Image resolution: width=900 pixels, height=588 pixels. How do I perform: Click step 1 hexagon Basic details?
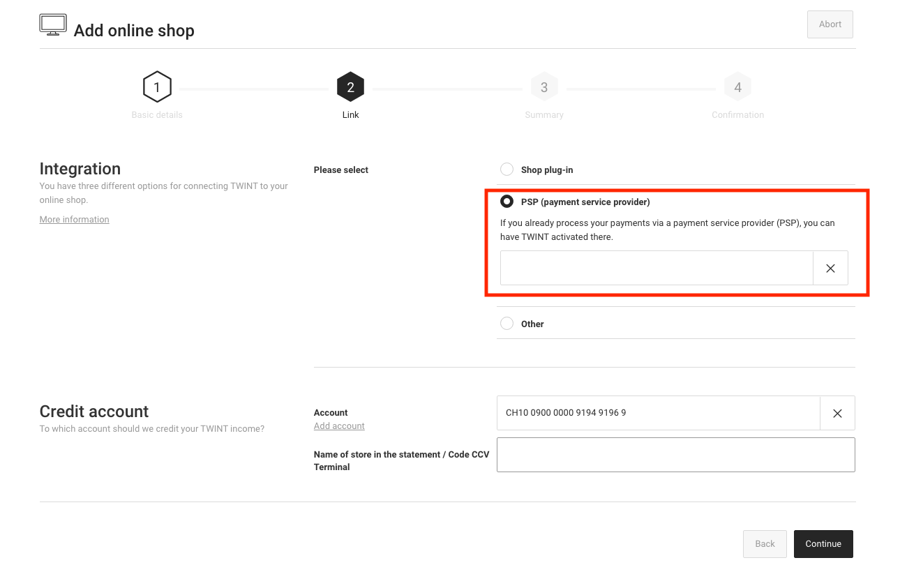point(157,87)
